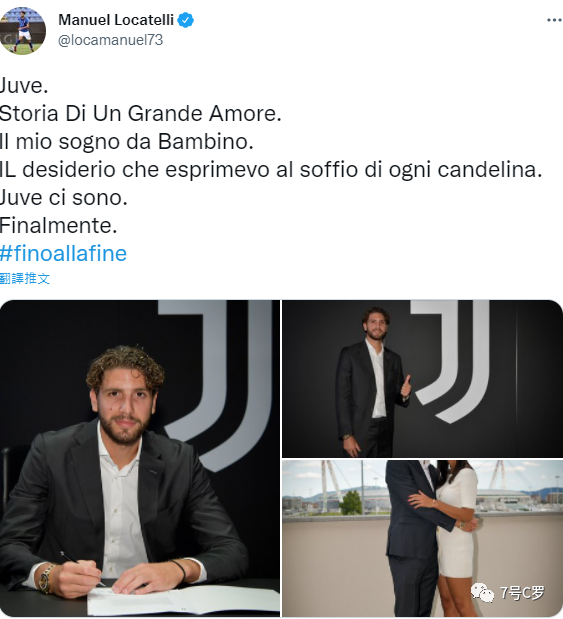Visit the @locamanuel73 handle

(x=111, y=40)
